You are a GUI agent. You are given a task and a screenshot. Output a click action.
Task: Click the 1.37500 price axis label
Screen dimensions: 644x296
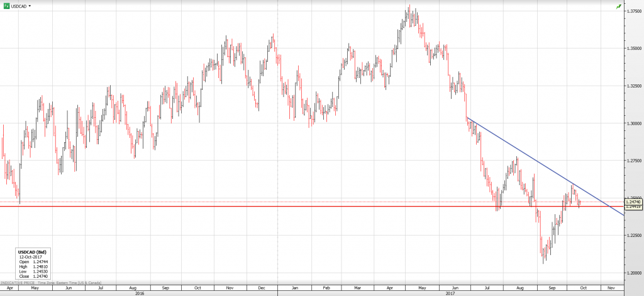click(634, 11)
